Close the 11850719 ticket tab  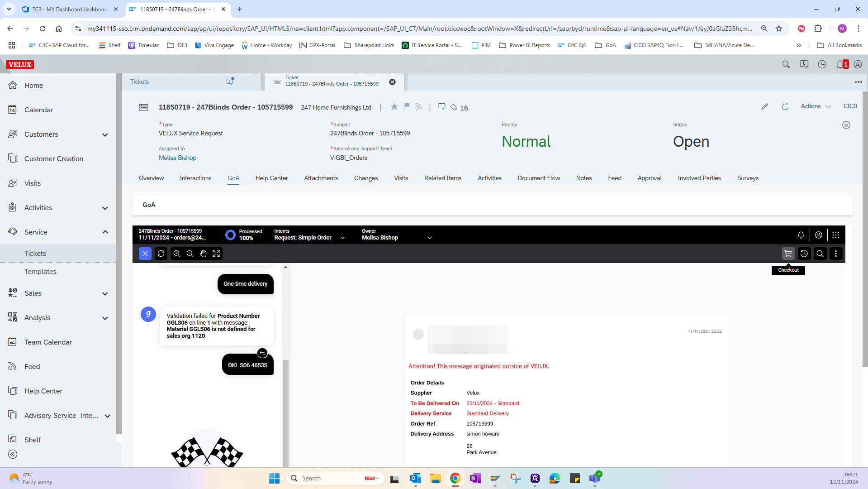click(393, 82)
